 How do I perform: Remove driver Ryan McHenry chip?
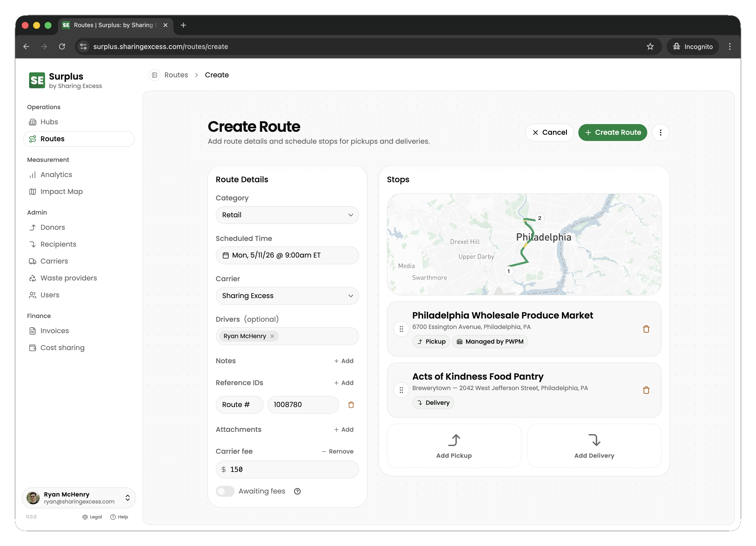point(272,336)
